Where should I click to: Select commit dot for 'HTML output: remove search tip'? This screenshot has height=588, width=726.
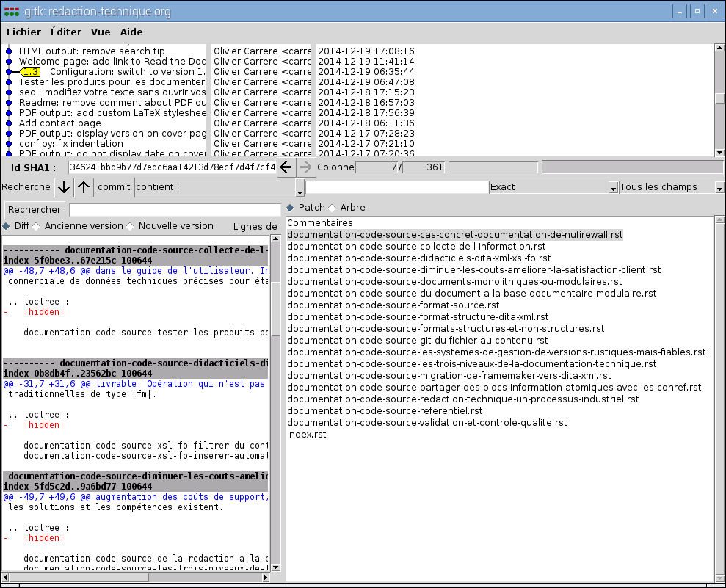pyautogui.click(x=9, y=51)
